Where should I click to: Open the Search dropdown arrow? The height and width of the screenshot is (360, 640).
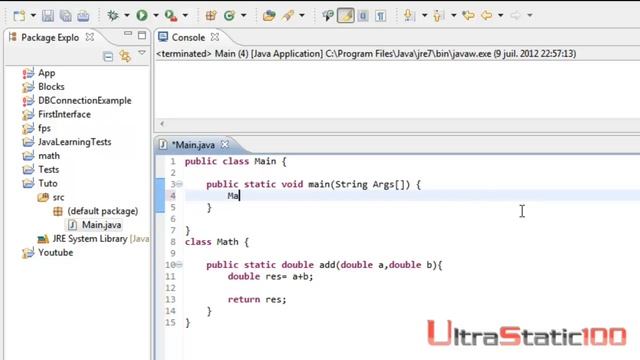pyautogui.click(x=302, y=16)
